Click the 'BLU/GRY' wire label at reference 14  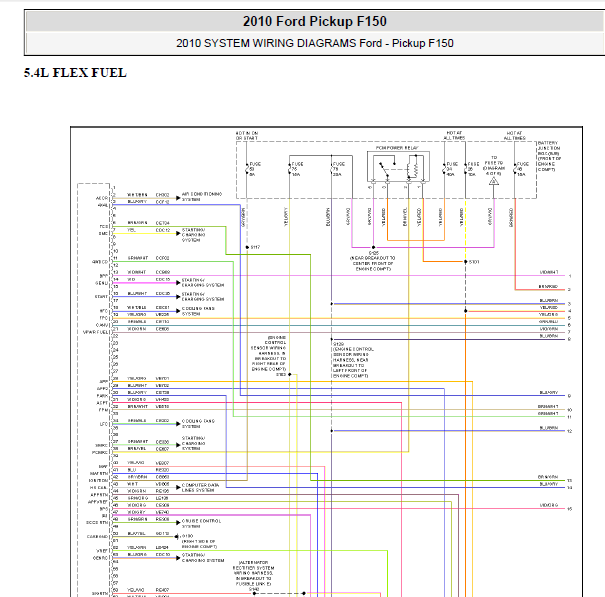549,484
